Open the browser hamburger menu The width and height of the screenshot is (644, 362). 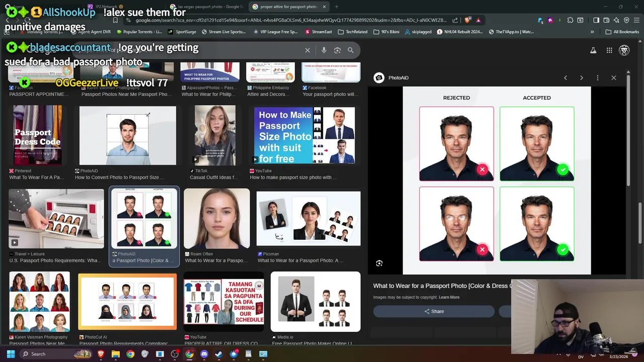click(x=636, y=20)
